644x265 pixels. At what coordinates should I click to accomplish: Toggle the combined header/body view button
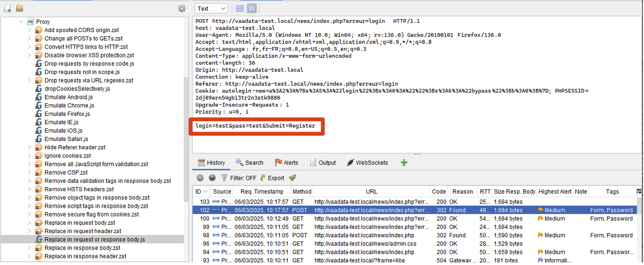(x=251, y=8)
